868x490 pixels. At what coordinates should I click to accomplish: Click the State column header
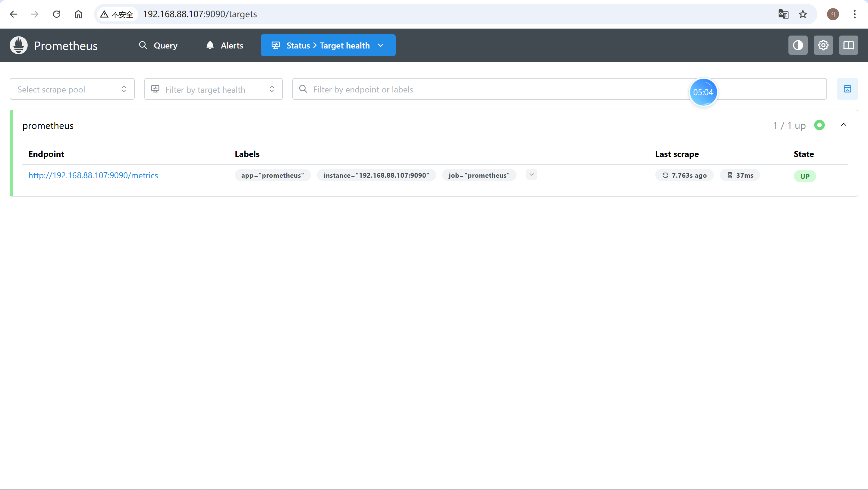(x=804, y=154)
